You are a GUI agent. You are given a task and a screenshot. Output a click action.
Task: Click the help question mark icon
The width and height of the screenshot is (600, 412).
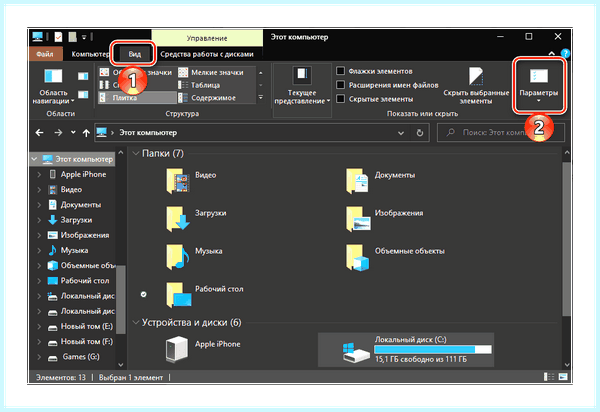(565, 54)
